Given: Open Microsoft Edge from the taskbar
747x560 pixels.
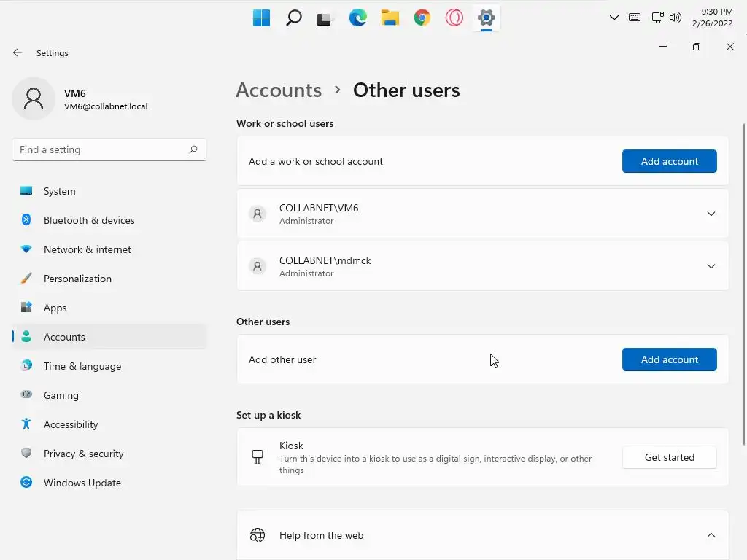Looking at the screenshot, I should (x=357, y=18).
